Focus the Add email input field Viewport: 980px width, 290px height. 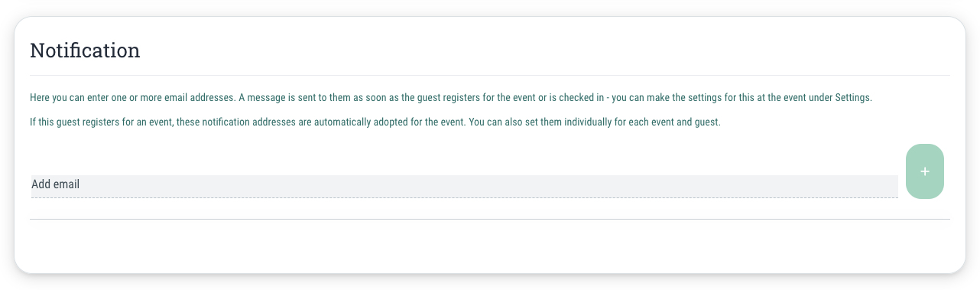point(464,186)
